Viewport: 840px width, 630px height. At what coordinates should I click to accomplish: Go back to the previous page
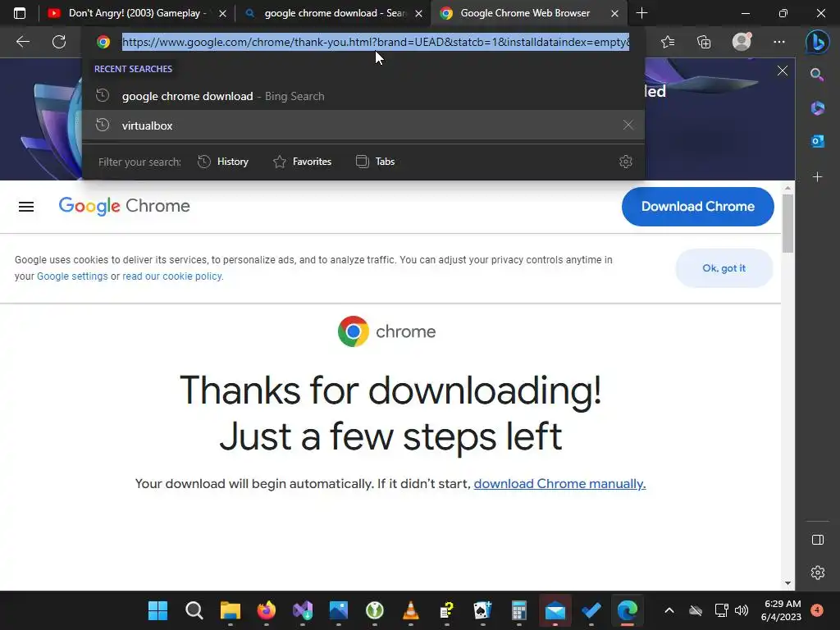point(23,42)
